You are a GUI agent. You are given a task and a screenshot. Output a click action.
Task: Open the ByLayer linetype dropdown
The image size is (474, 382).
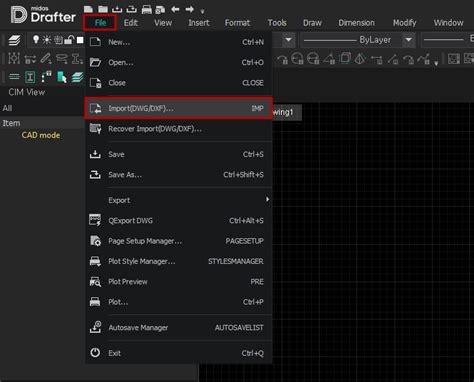pos(409,40)
